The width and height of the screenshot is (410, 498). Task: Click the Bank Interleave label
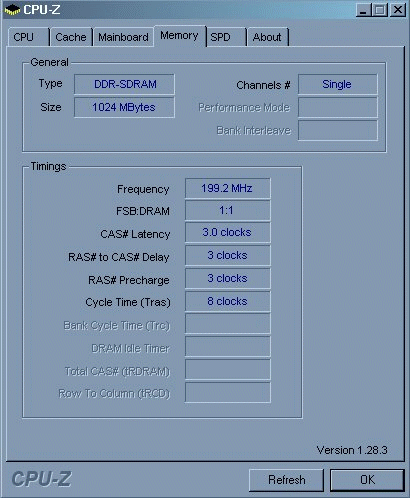point(254,130)
